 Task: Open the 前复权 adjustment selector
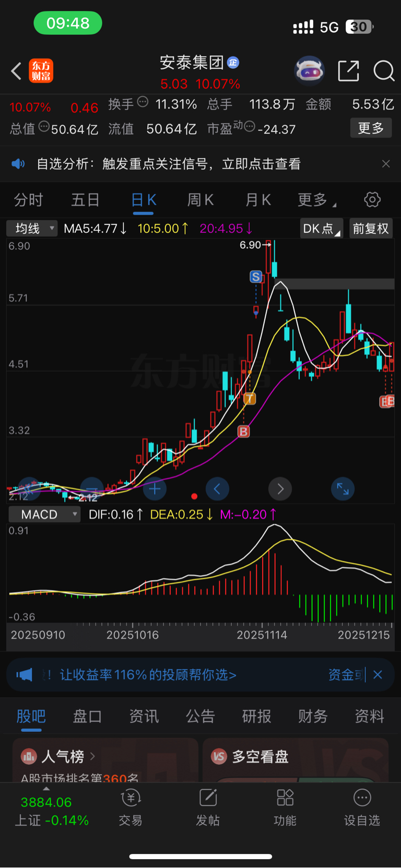tap(371, 229)
